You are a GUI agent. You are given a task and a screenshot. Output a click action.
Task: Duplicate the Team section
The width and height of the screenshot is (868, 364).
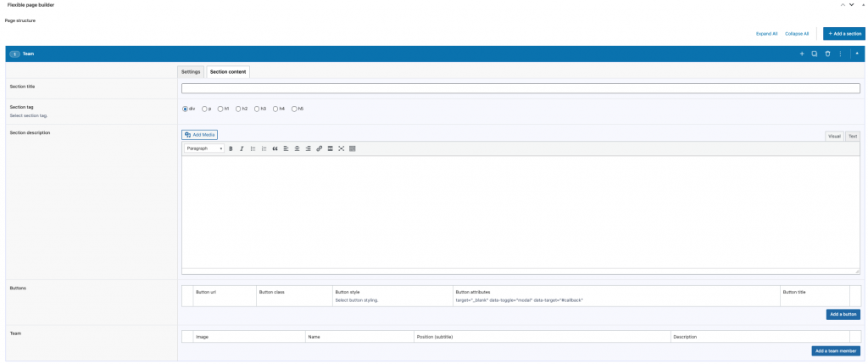[815, 53]
